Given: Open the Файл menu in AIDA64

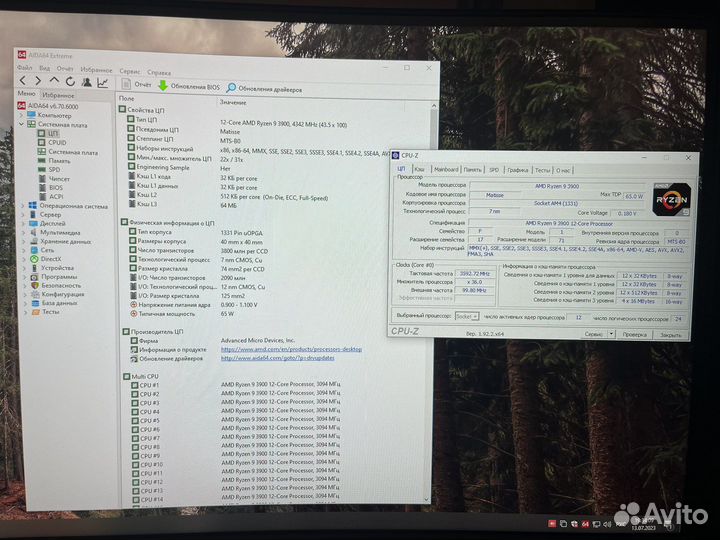Looking at the screenshot, I should pos(25,68).
